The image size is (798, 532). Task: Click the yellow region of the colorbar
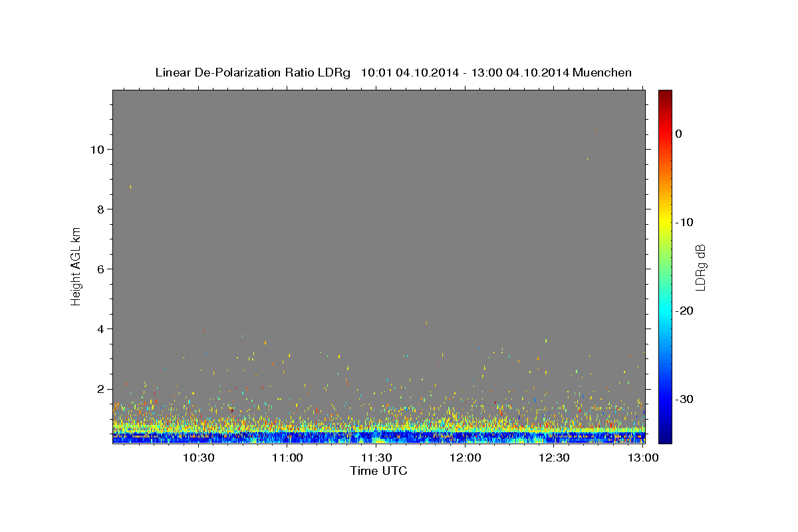tap(665, 219)
